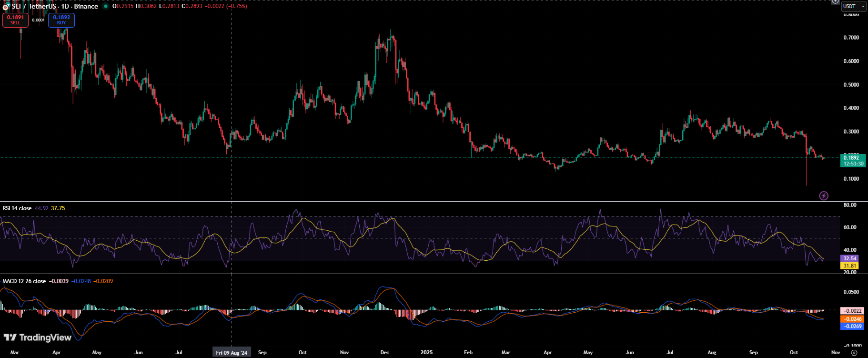Click the 0.7000 price axis level
The width and height of the screenshot is (868, 358).
(x=851, y=38)
